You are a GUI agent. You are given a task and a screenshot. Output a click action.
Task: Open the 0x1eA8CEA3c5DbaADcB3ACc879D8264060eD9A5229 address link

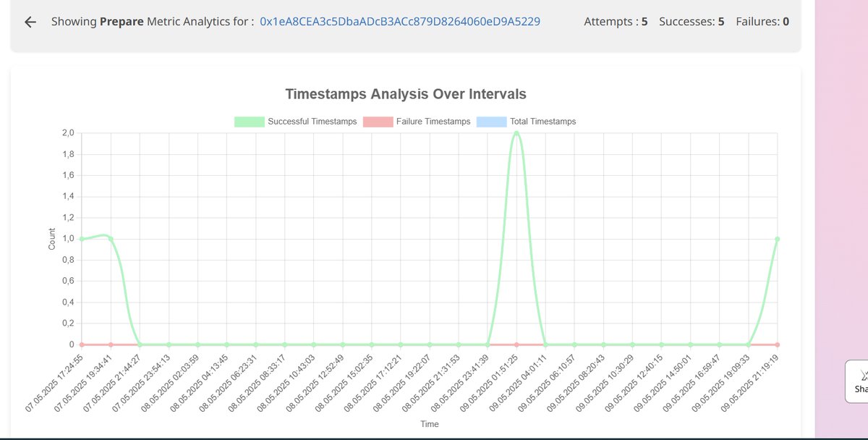click(400, 22)
